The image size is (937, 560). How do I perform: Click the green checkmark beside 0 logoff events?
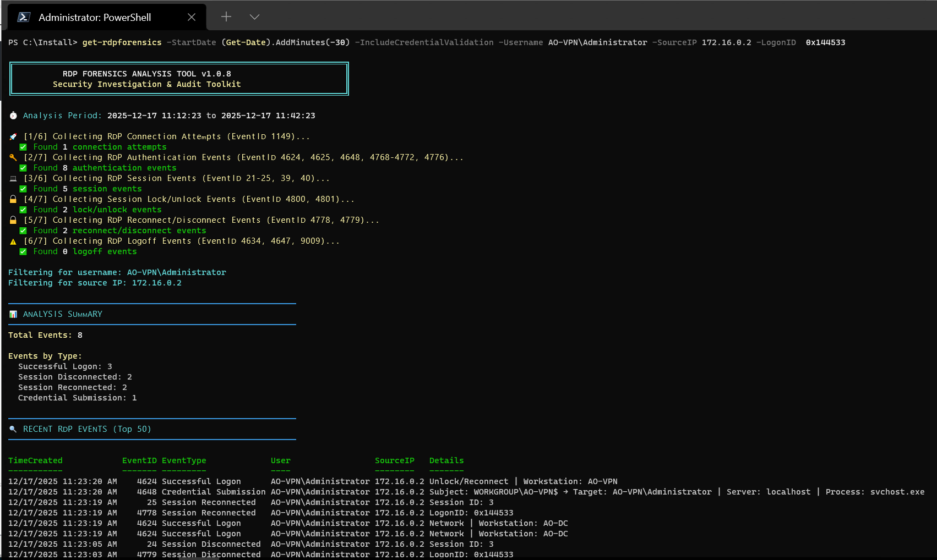click(x=23, y=251)
